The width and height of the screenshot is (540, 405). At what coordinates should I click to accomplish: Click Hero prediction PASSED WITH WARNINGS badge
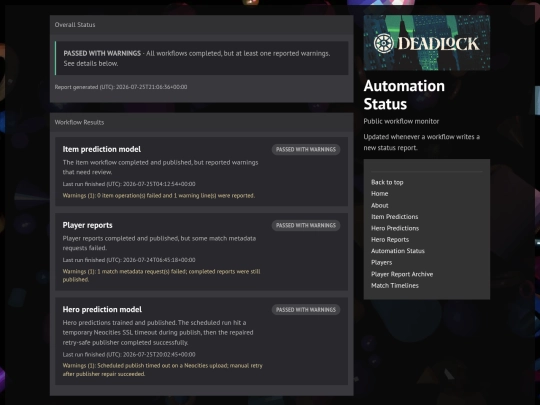(306, 310)
